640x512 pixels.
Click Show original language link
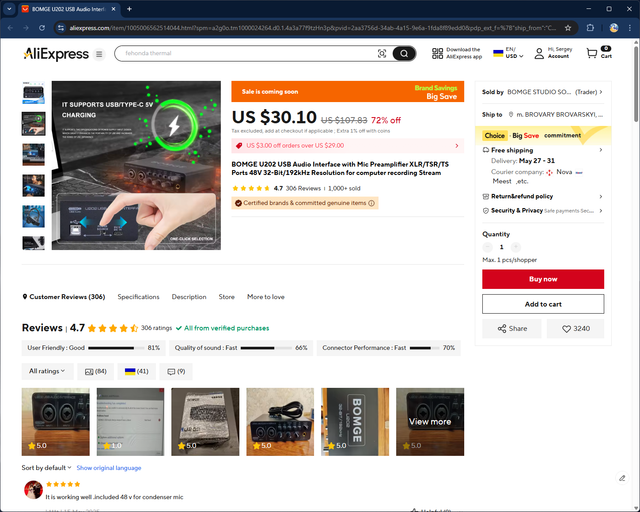click(109, 467)
